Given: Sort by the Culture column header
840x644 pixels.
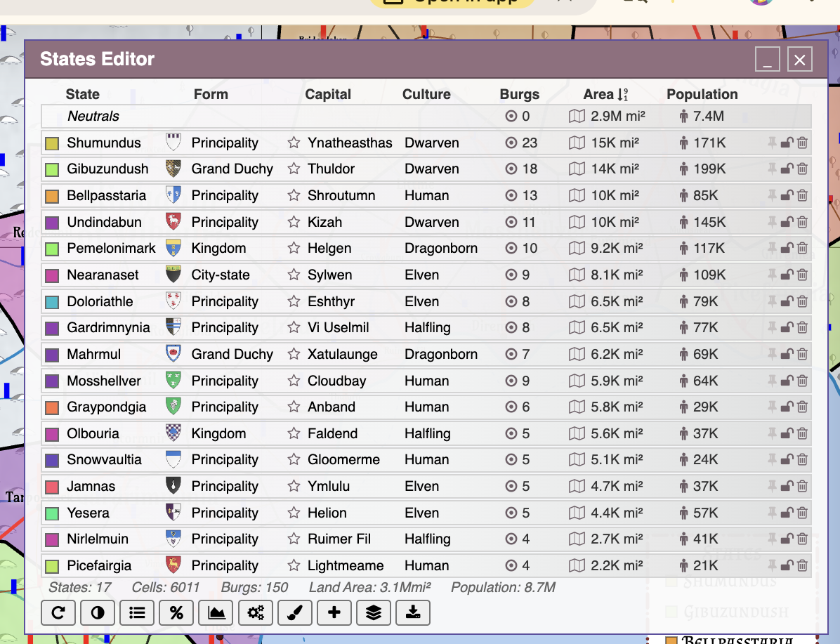Looking at the screenshot, I should [426, 94].
